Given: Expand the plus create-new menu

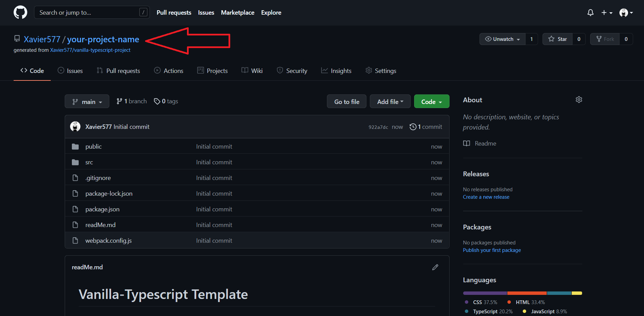Looking at the screenshot, I should click(x=607, y=13).
